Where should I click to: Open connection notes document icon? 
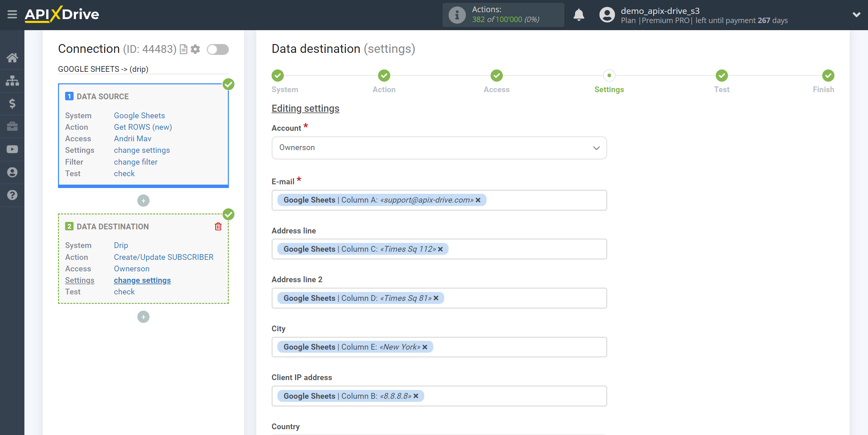pyautogui.click(x=183, y=49)
